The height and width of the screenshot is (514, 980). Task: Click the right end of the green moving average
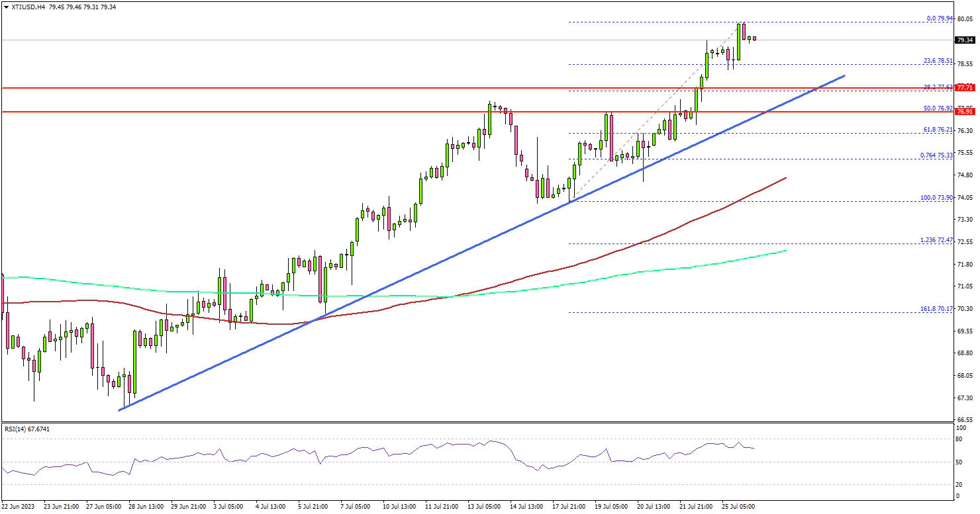(785, 251)
